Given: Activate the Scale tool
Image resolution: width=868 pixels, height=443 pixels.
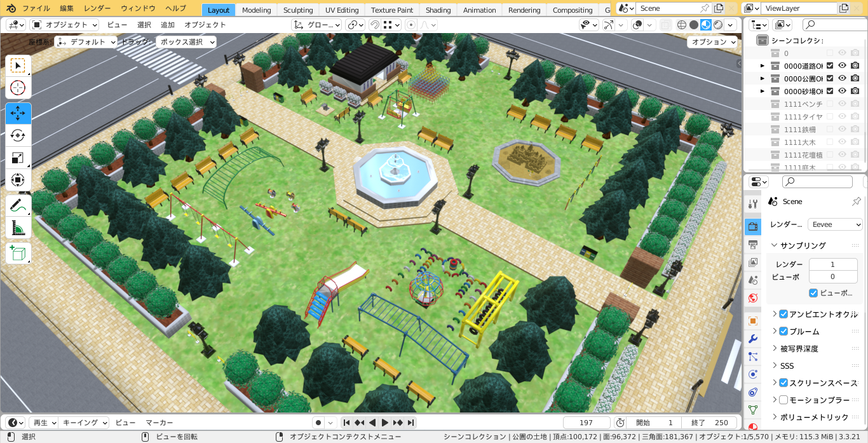Looking at the screenshot, I should 18,157.
